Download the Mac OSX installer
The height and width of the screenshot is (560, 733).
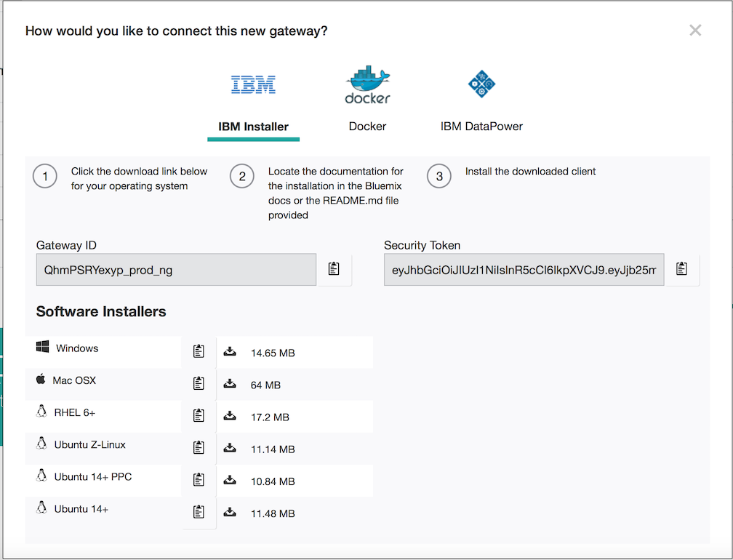point(230,384)
